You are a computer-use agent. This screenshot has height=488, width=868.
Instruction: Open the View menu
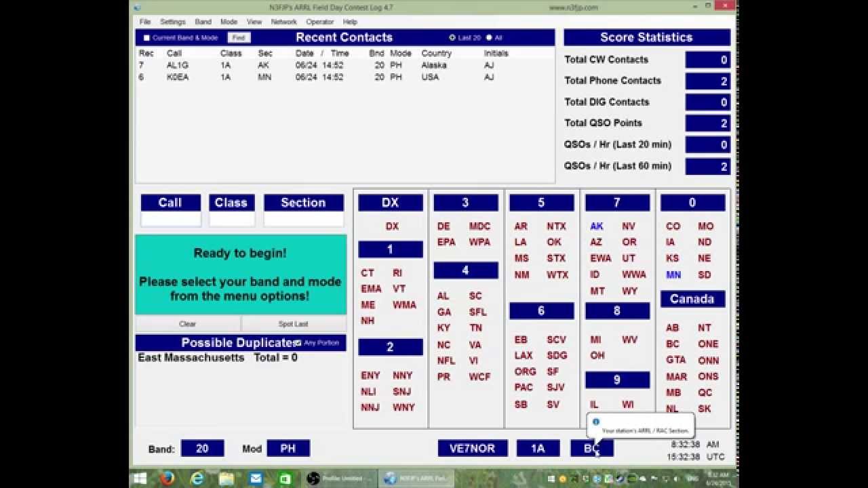point(254,22)
